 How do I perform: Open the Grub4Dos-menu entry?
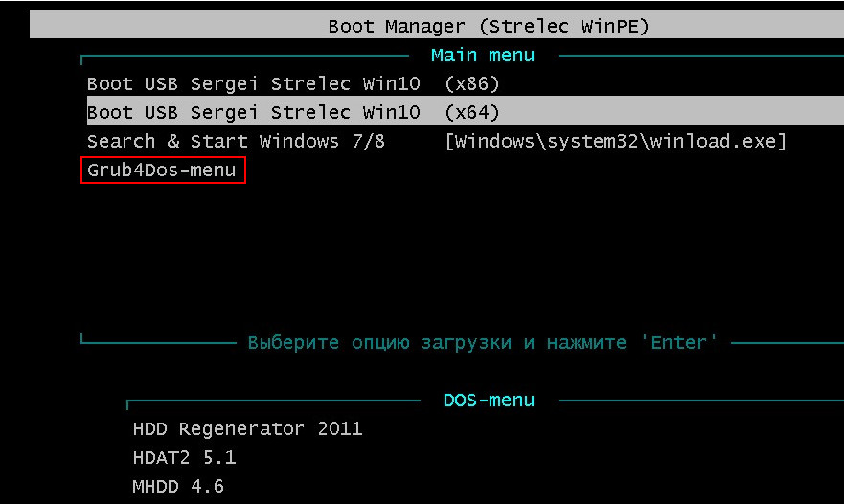(x=162, y=171)
